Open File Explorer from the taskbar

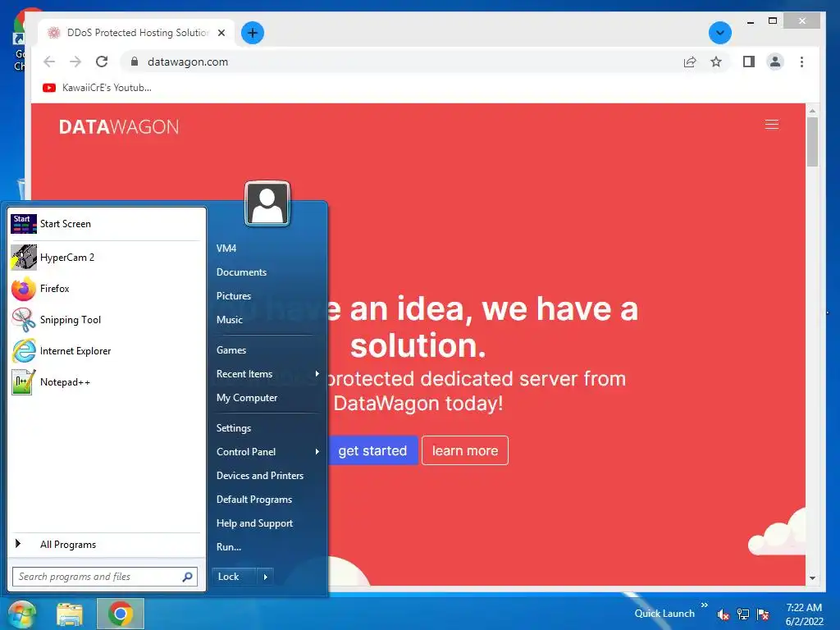pos(71,614)
